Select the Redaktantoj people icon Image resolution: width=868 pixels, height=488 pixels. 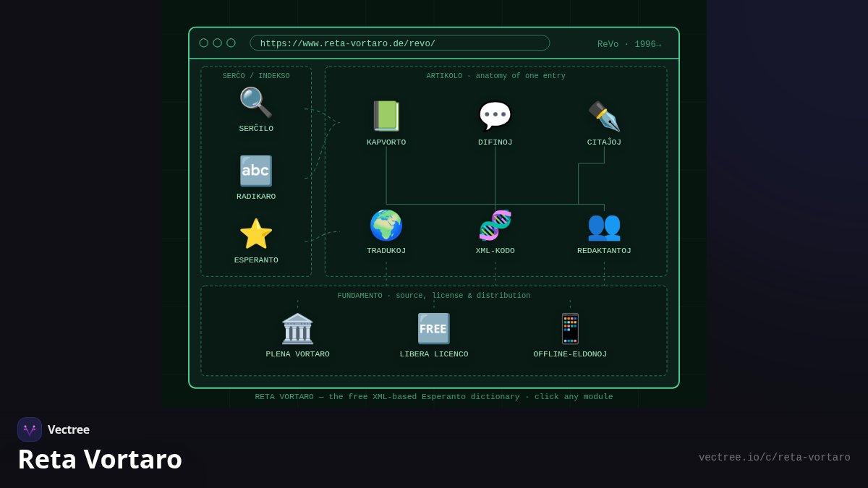click(x=604, y=226)
